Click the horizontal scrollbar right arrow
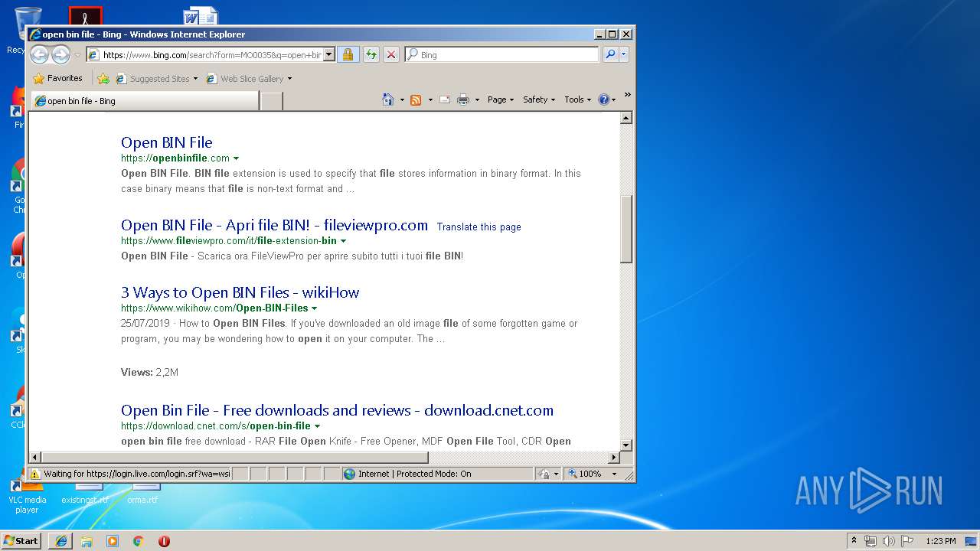The height and width of the screenshot is (551, 980). [613, 458]
